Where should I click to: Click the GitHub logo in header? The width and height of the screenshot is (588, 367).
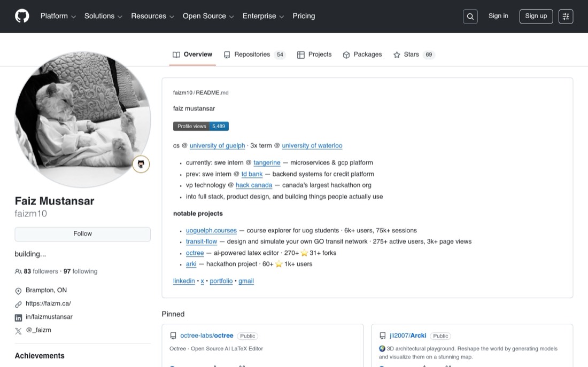point(22,16)
